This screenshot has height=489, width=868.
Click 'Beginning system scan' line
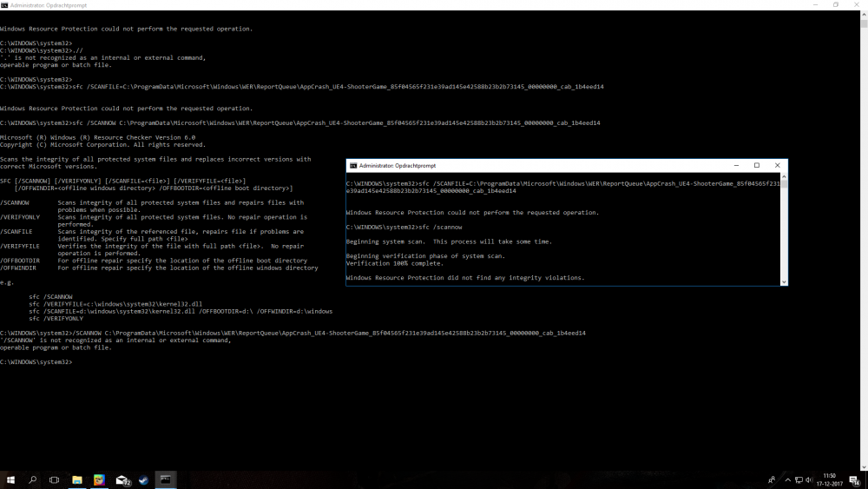click(449, 241)
